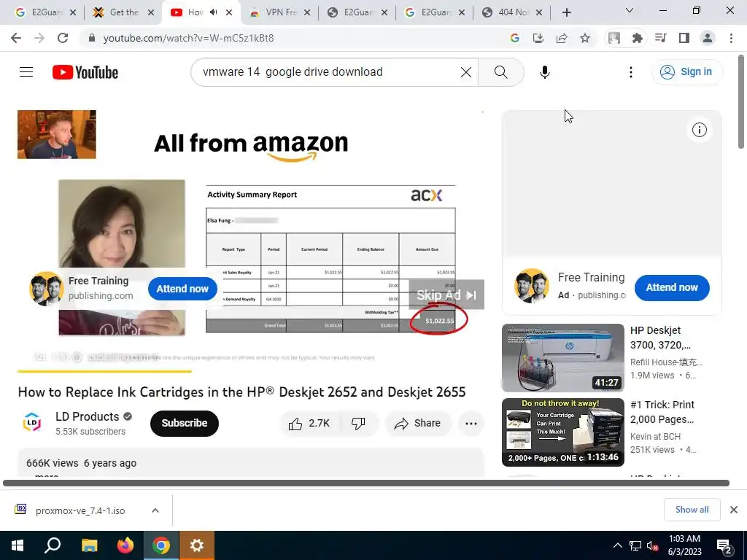Screen dimensions: 747x560
Task: Open 'HP Deskjet 3700, 3720' video title
Action: point(660,338)
